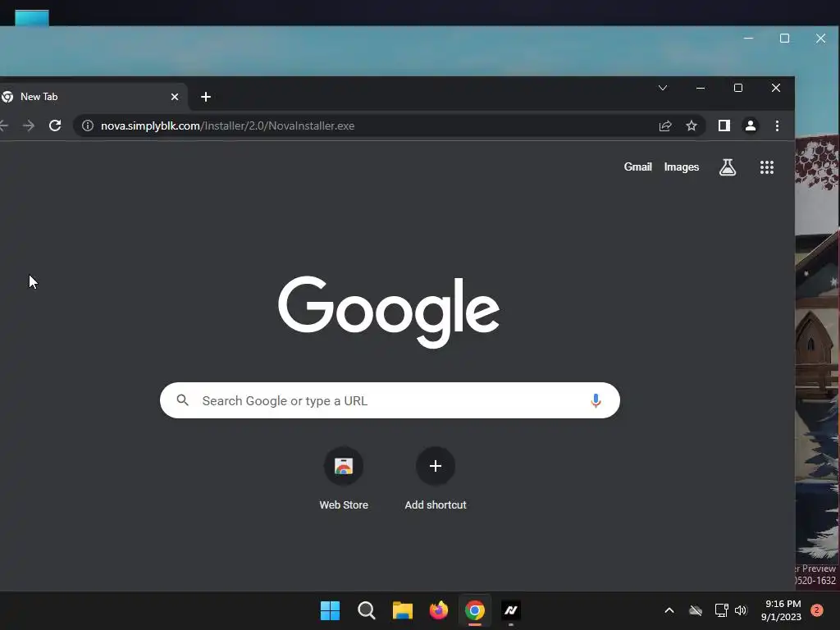Screen dimensions: 840x630
Task: Open notification badge showing 2
Action: pyautogui.click(x=816, y=610)
